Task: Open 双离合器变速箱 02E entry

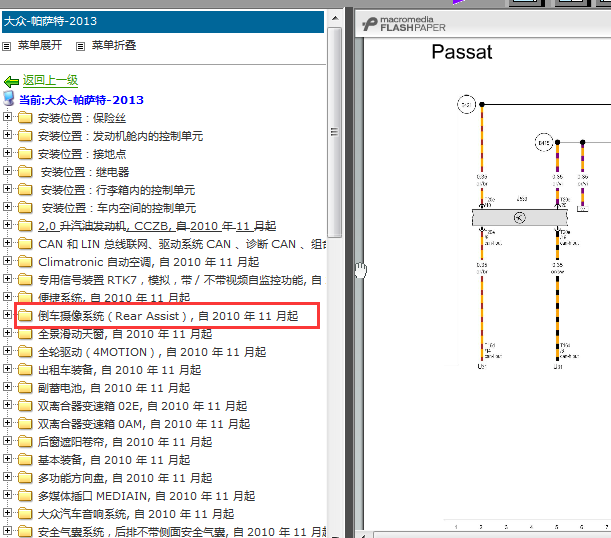Action: (x=142, y=406)
